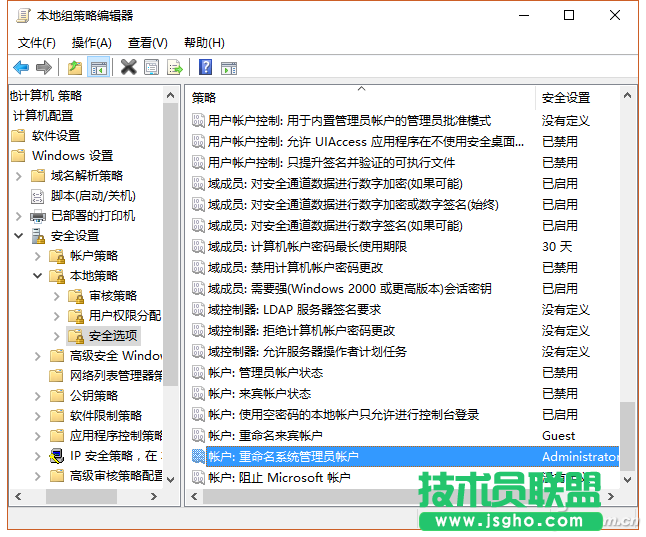Image resolution: width=646 pixels, height=537 pixels.
Task: Click the Forward arrow toolbar icon
Action: coord(43,67)
